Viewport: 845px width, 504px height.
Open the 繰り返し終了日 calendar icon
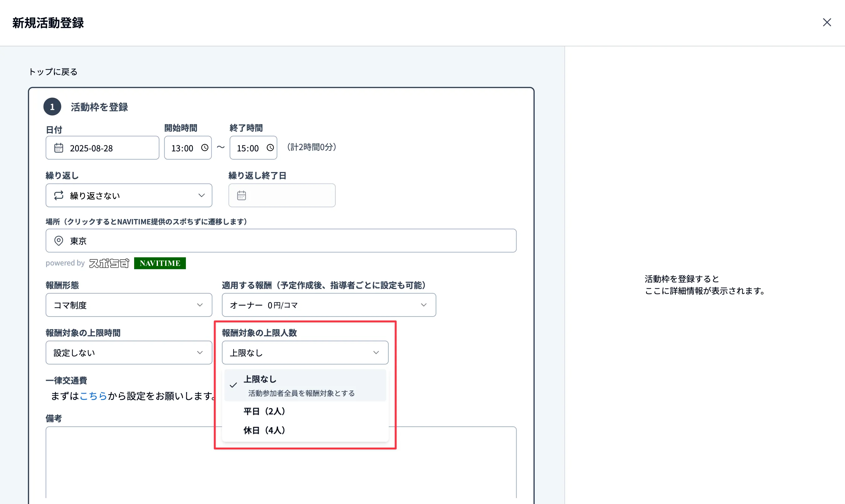[x=241, y=195]
